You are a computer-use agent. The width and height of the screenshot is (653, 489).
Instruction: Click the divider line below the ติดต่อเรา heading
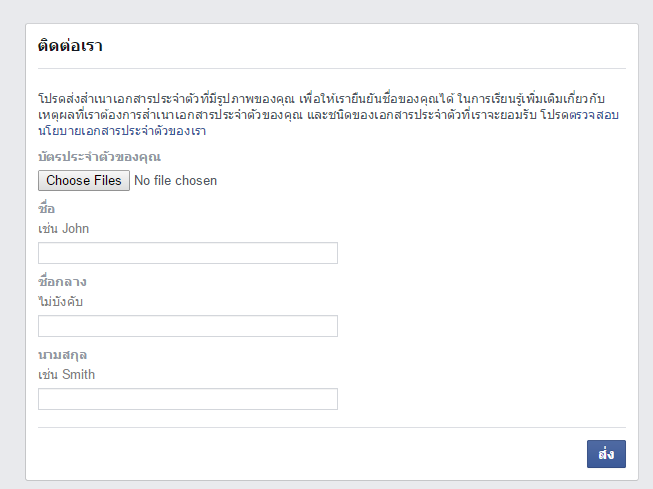pos(332,69)
